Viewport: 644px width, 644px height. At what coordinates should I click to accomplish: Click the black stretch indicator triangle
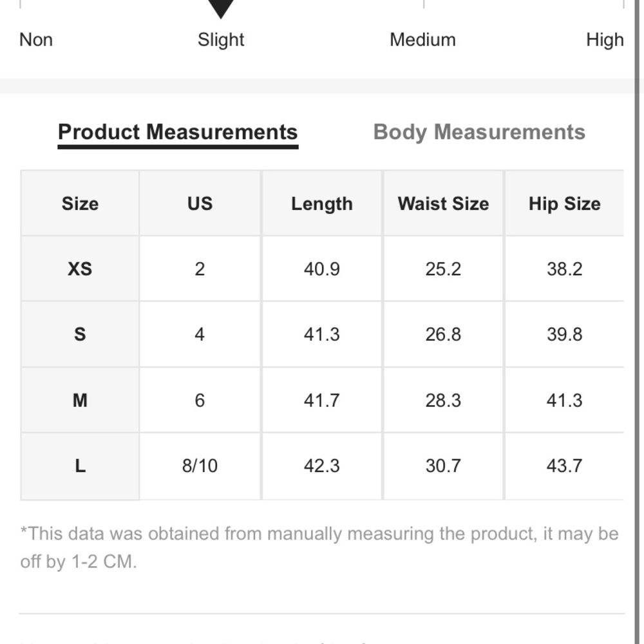click(x=220, y=8)
